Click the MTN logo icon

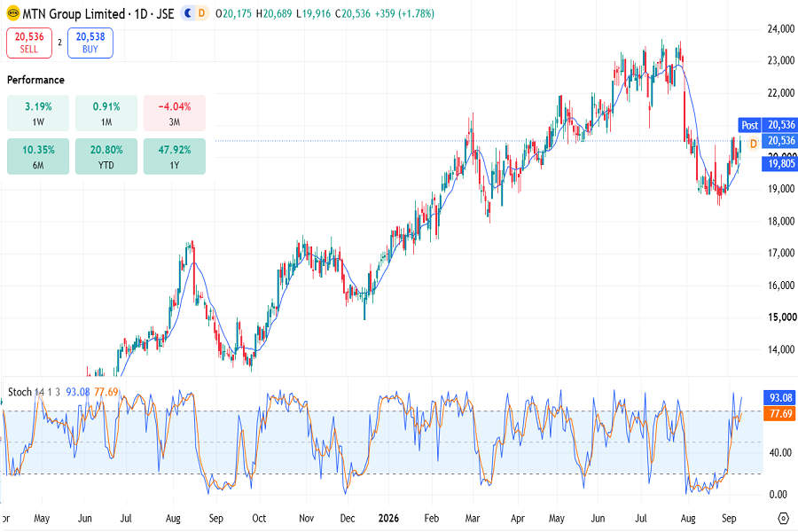(13, 13)
